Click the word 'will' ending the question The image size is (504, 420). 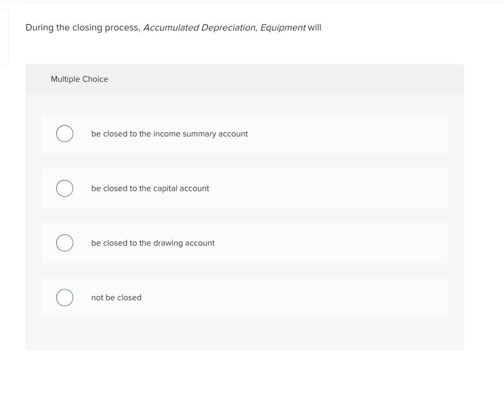(x=314, y=27)
